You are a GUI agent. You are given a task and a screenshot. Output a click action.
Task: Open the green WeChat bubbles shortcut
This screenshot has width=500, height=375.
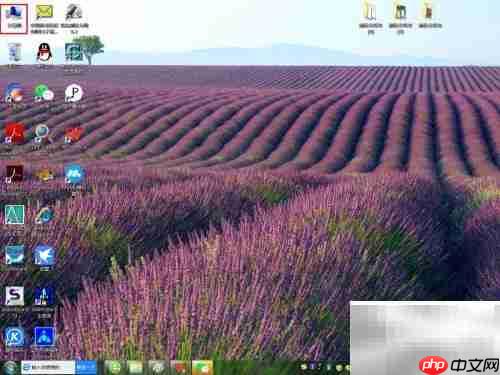[x=44, y=94]
